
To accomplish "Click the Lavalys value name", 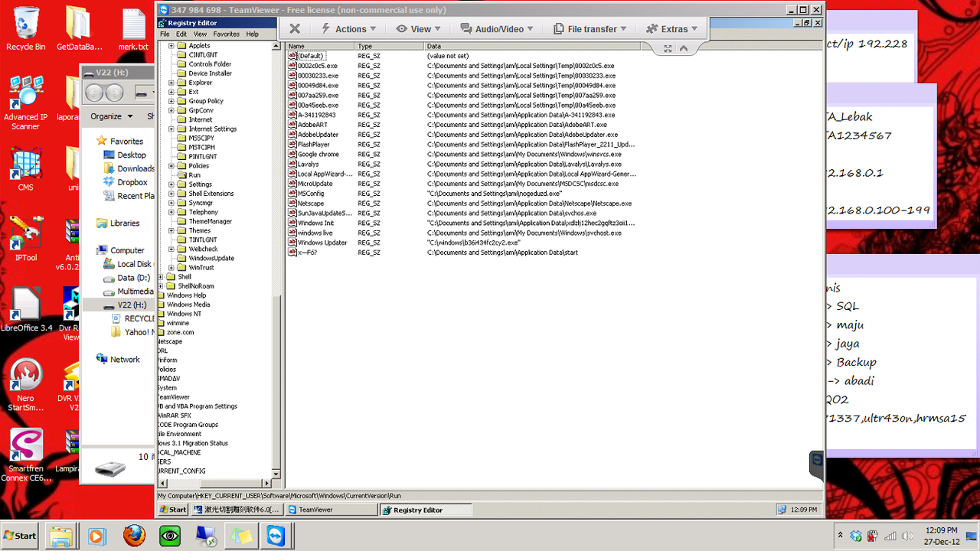I will [309, 165].
